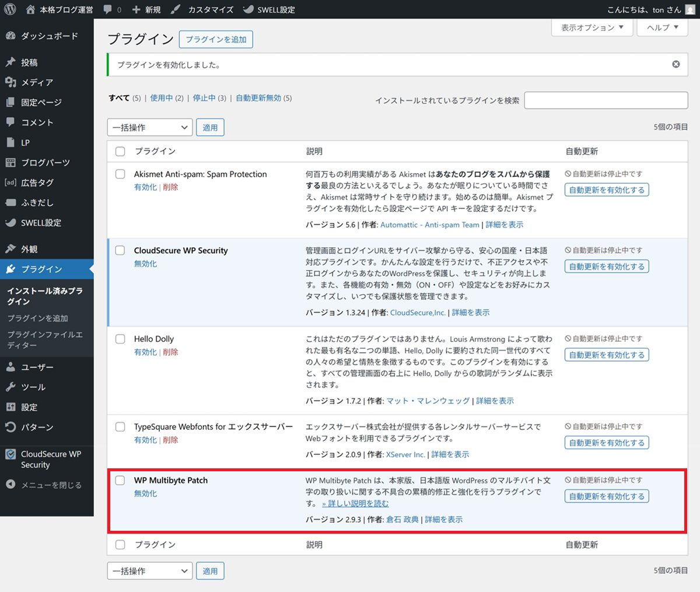Select the Hello Dolly plugin checkbox
The width and height of the screenshot is (700, 592).
tap(120, 339)
